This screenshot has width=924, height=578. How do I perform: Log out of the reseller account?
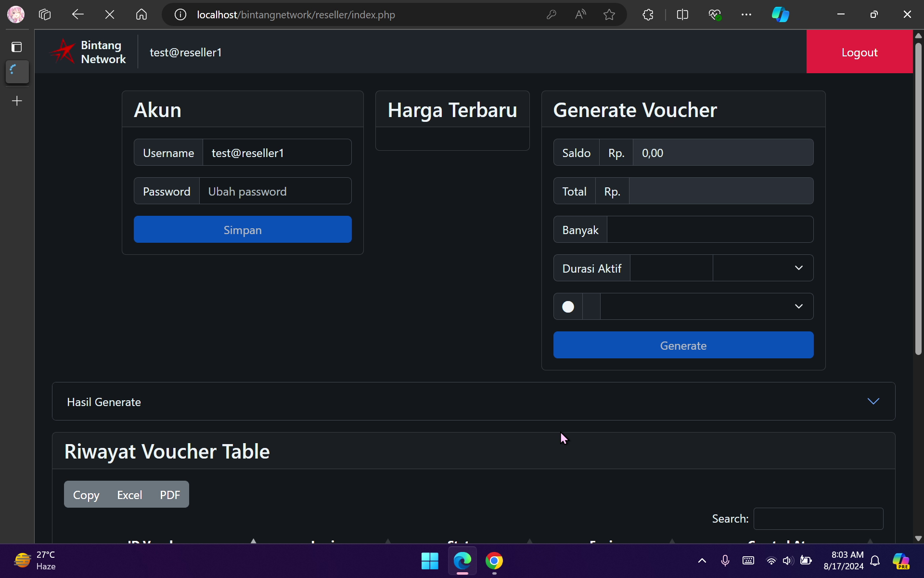[x=860, y=52]
